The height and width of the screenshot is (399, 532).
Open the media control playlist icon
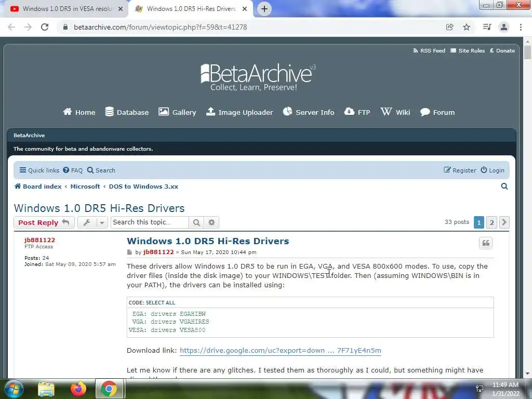[487, 27]
